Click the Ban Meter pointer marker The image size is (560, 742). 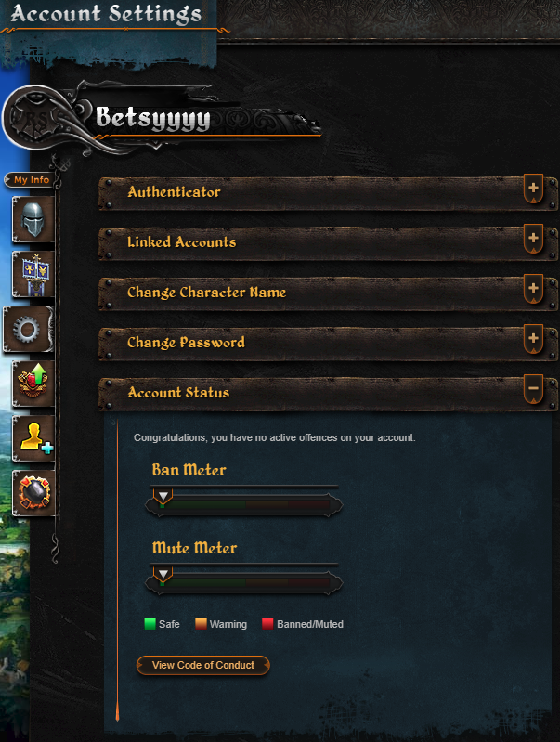click(163, 497)
